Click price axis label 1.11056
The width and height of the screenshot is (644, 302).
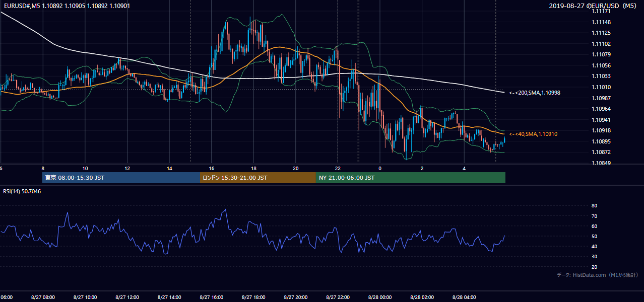point(601,65)
